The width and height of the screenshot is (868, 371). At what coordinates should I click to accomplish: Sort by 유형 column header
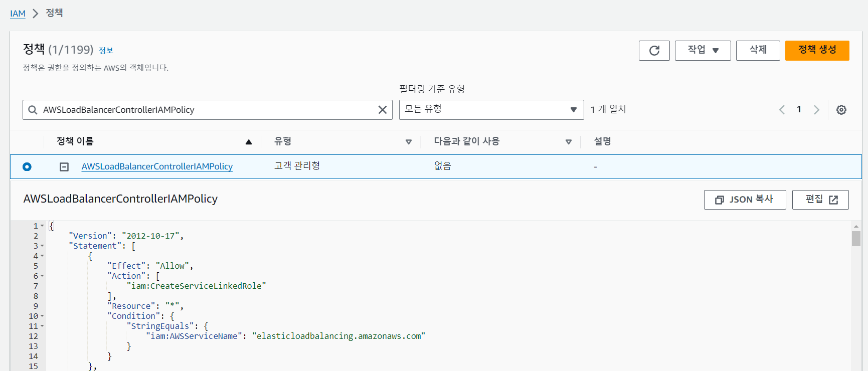[x=283, y=141]
